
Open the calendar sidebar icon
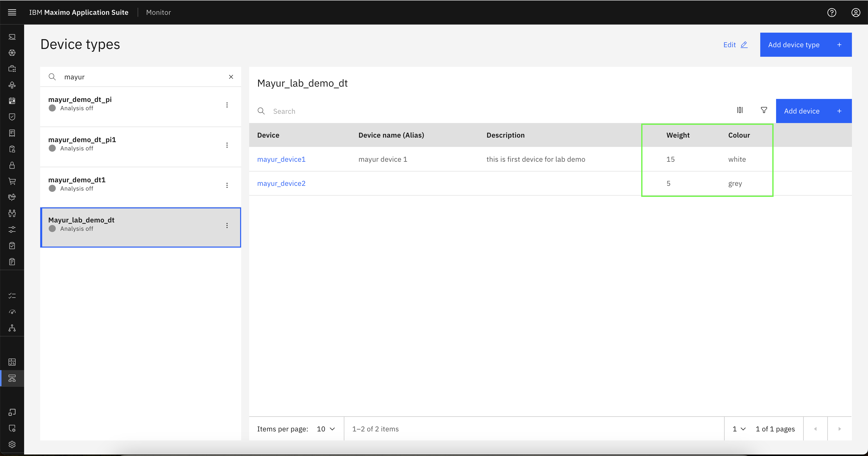coord(12,101)
